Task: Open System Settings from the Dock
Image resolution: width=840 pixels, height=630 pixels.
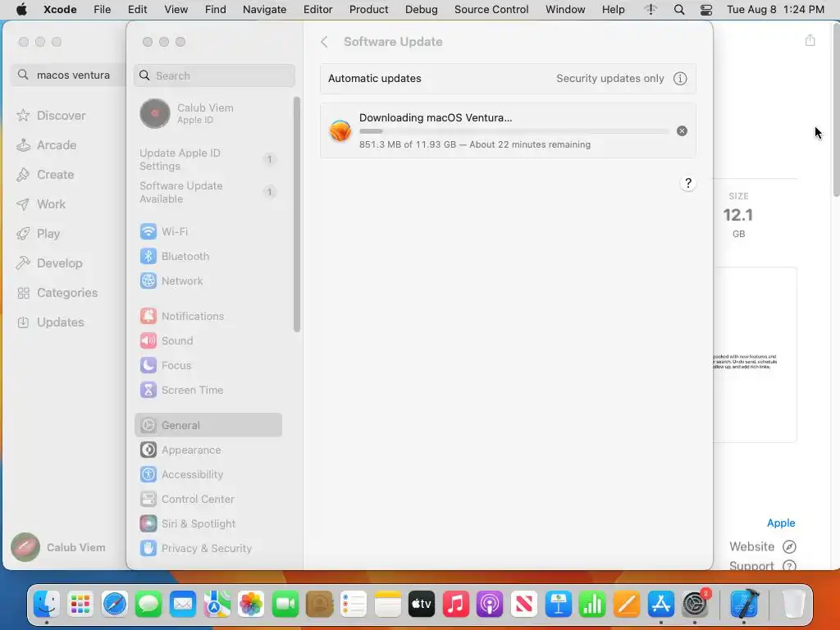Action: 696,605
